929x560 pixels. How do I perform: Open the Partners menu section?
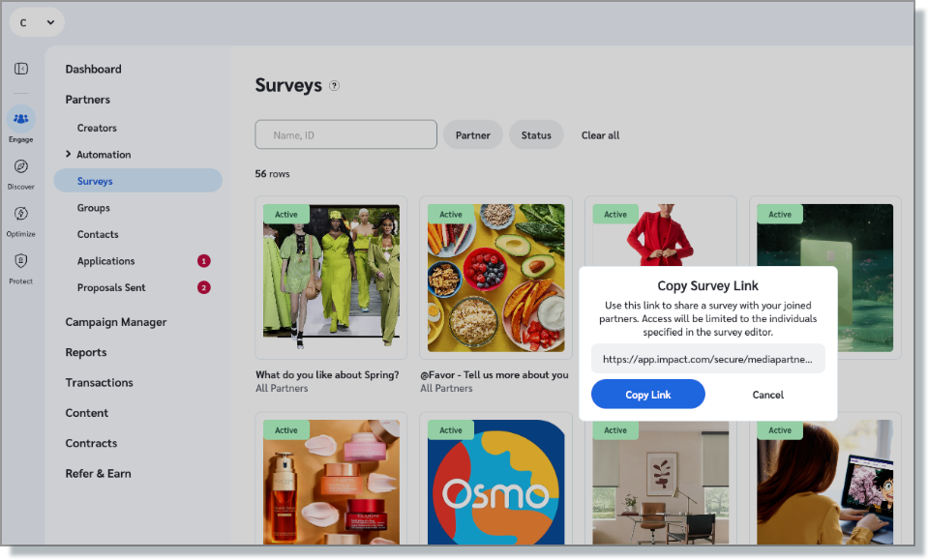point(88,100)
